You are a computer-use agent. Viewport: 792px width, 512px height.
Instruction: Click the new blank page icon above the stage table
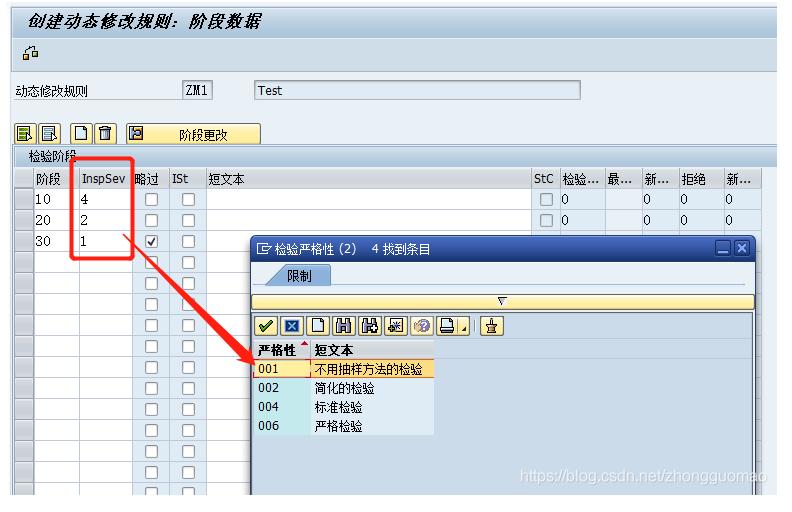pyautogui.click(x=81, y=134)
